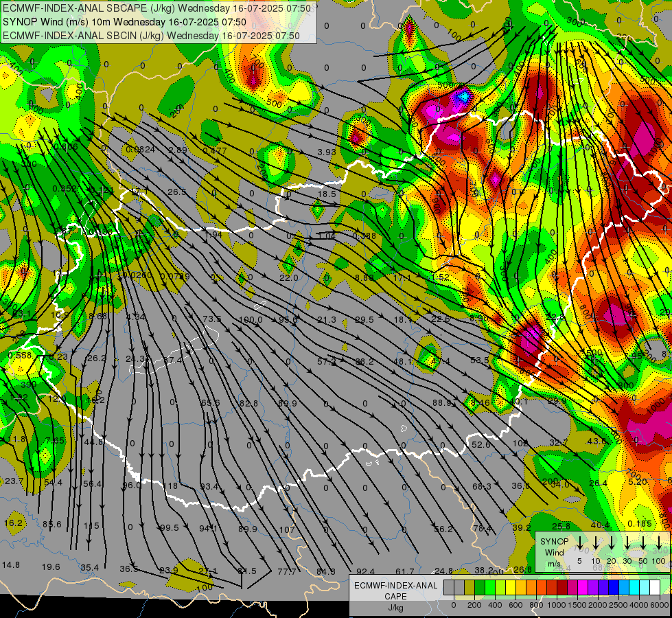Click the 73.5 value on the map
Viewport: 672px width, 618px height.
[211, 319]
